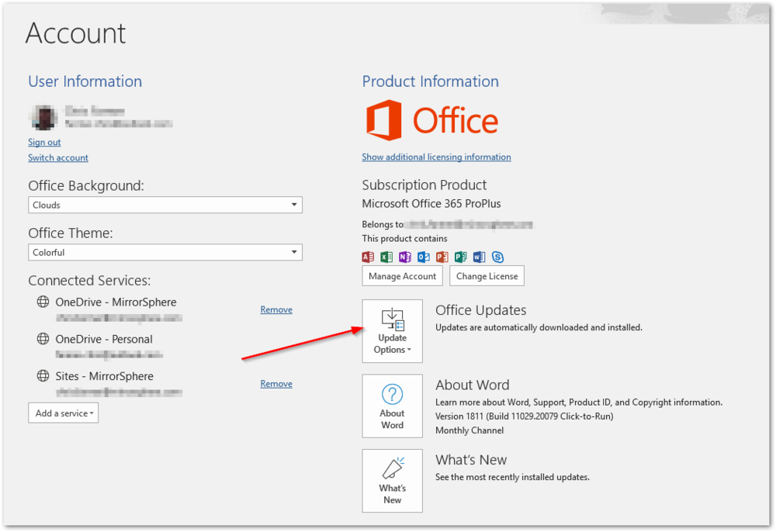Viewport: 776px width, 532px height.
Task: Show additional licensing information
Action: (436, 157)
